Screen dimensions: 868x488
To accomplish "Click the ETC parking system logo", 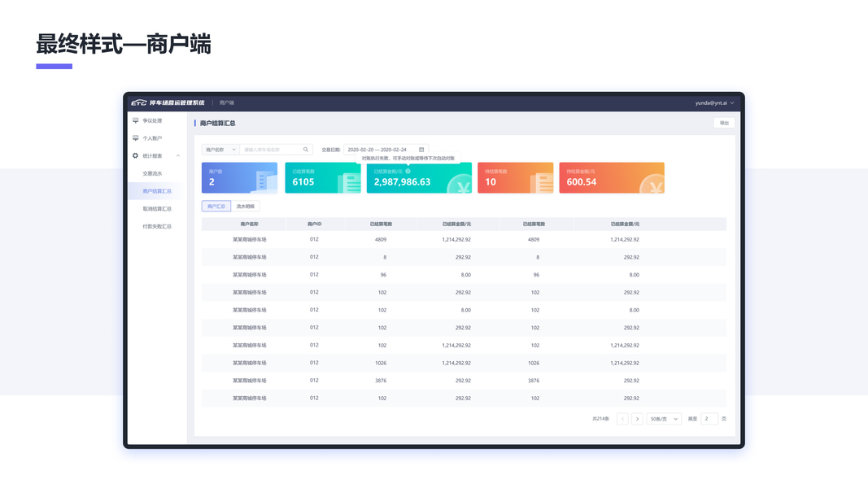I will (x=168, y=103).
